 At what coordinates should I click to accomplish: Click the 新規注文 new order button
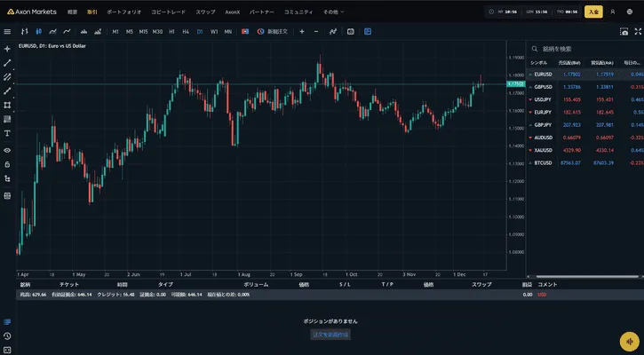273,31
